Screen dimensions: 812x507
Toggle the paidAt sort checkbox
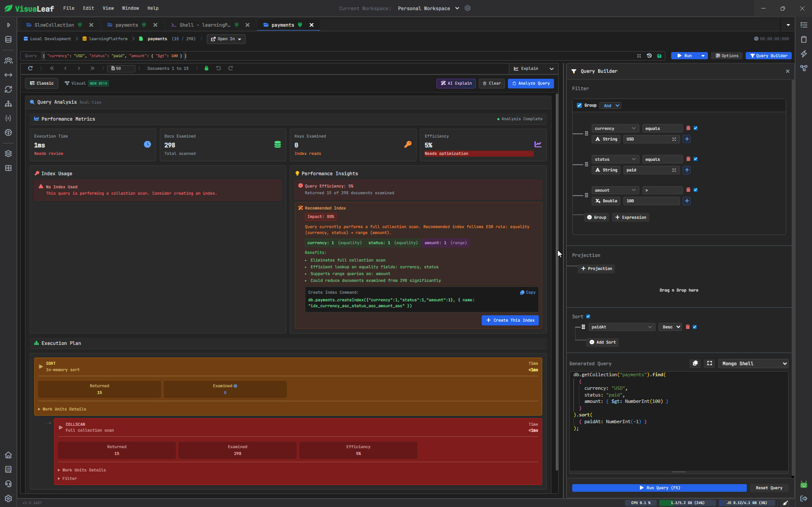point(694,327)
